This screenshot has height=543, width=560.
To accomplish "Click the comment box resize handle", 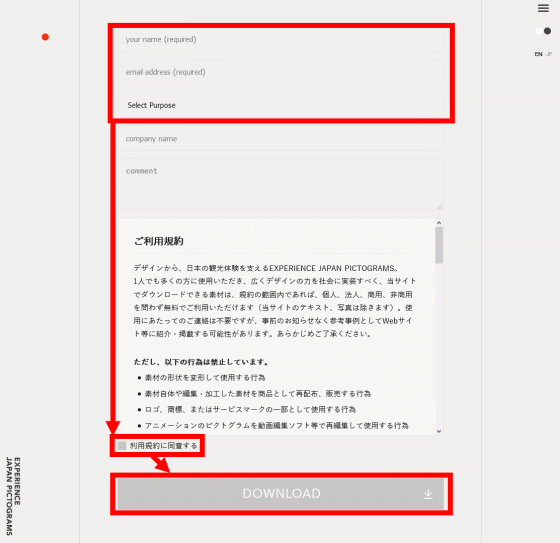I will point(440,207).
